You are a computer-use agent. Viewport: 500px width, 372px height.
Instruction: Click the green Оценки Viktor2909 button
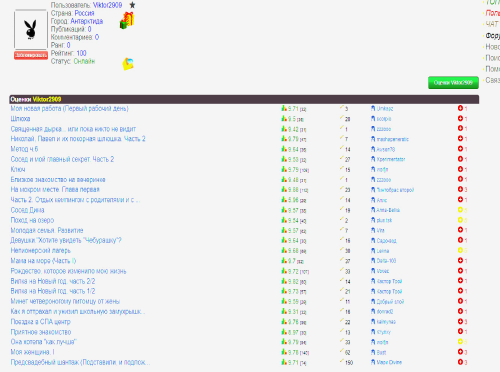click(x=453, y=83)
